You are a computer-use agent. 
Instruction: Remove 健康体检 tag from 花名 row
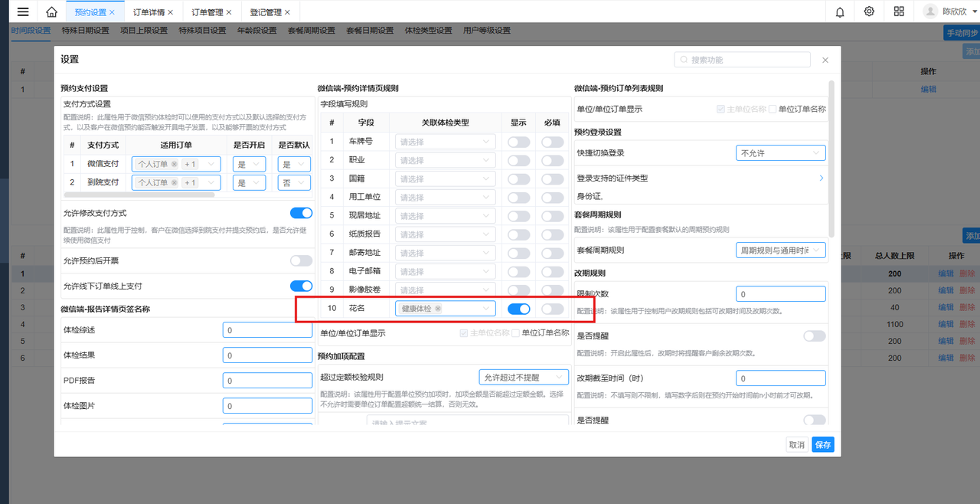(438, 309)
